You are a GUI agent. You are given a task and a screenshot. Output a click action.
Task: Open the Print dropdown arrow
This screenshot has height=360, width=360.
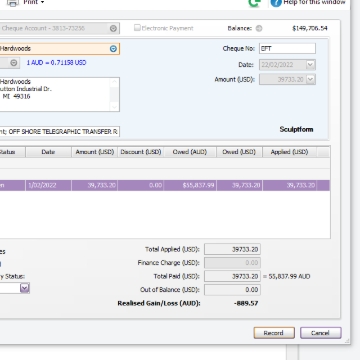(x=42, y=3)
